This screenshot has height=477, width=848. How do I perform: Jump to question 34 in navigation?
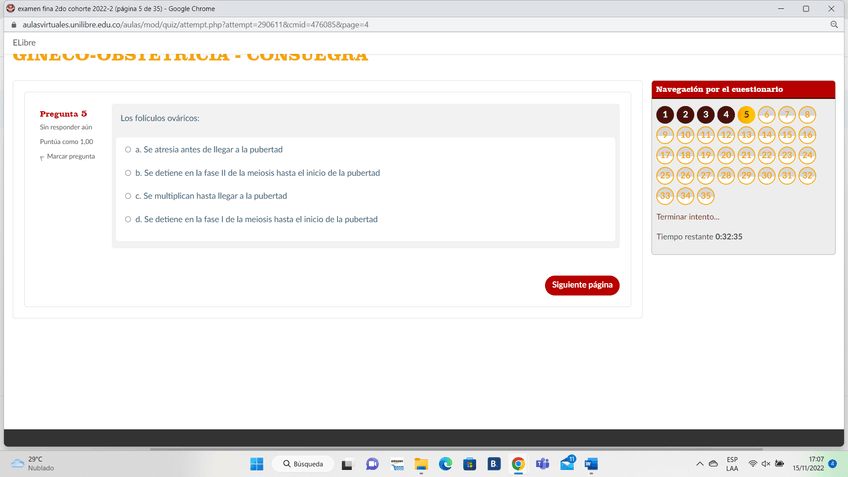pos(685,196)
